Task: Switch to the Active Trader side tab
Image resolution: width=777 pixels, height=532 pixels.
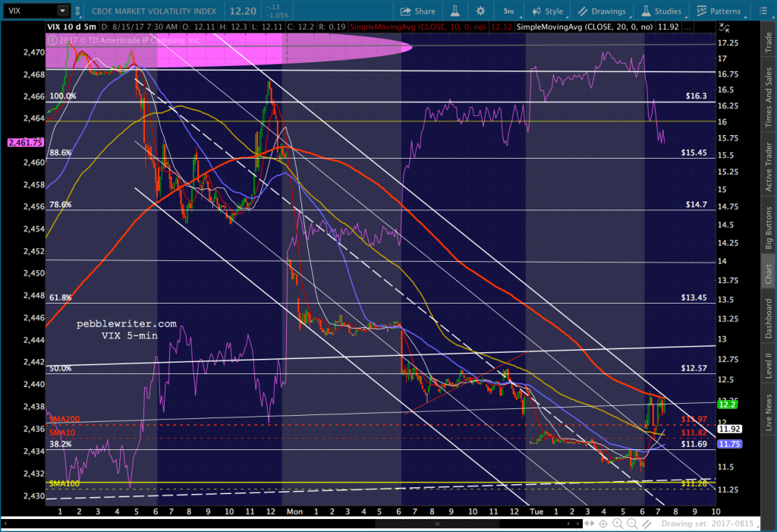Action: 768,167
